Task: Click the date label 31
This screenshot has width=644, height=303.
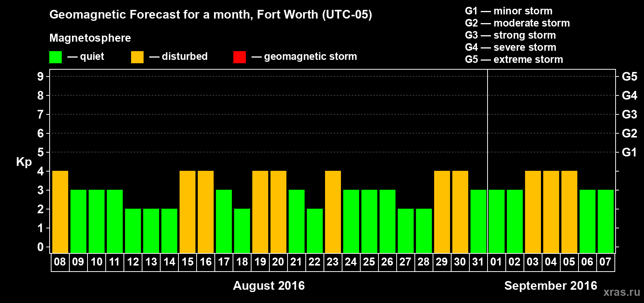Action: [x=478, y=262]
